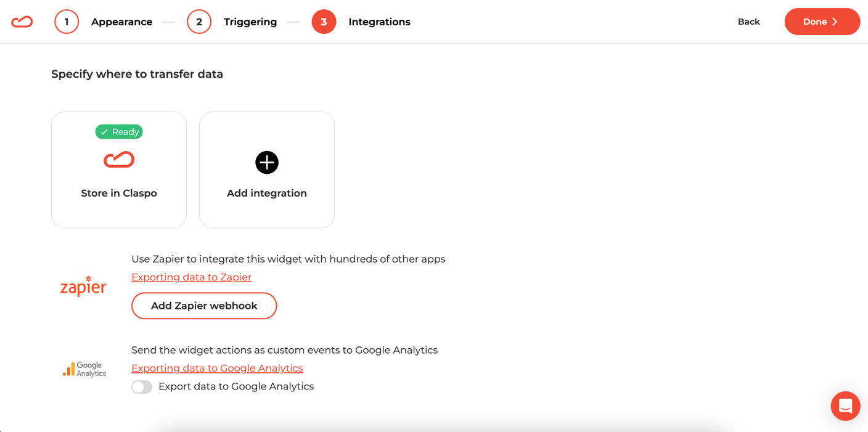This screenshot has width=868, height=432.
Task: Click the black plus Add integration icon
Action: (x=267, y=162)
